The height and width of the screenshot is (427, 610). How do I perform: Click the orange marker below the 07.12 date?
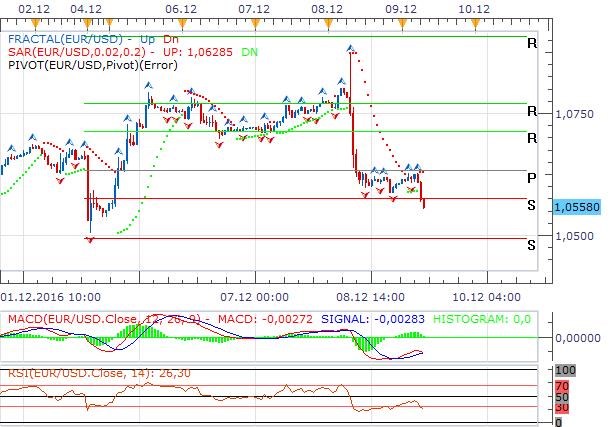(255, 21)
